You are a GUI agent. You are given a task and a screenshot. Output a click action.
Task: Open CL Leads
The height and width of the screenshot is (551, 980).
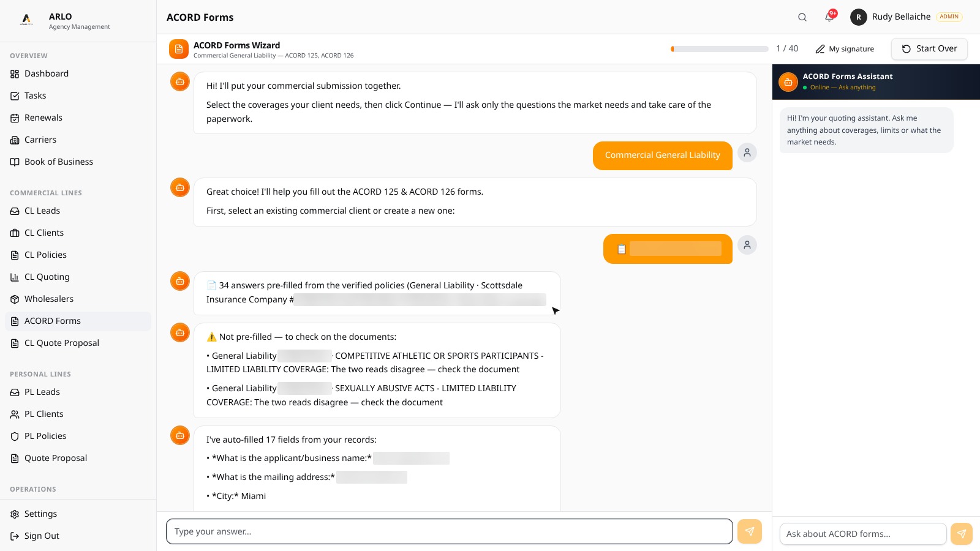pyautogui.click(x=78, y=211)
